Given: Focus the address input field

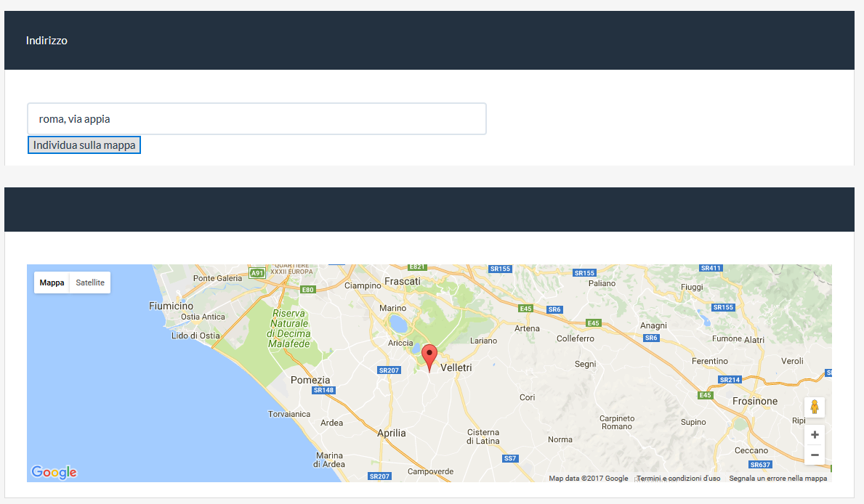Looking at the screenshot, I should 257,119.
